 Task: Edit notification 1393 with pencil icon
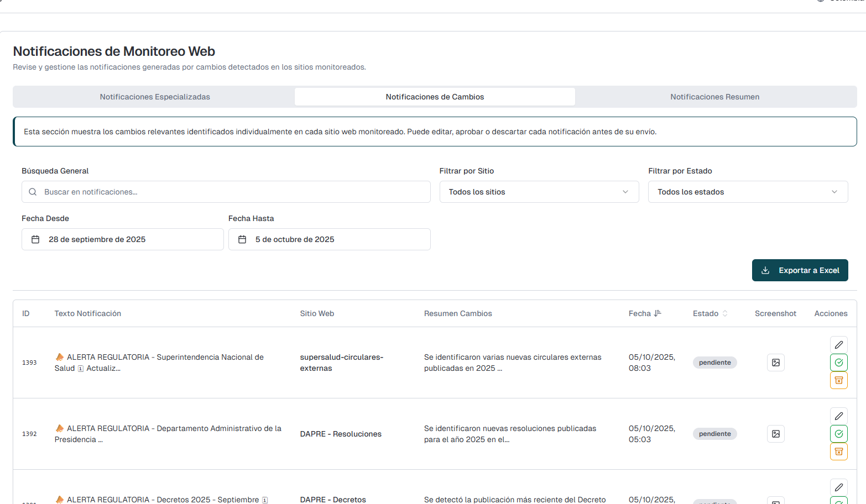838,345
